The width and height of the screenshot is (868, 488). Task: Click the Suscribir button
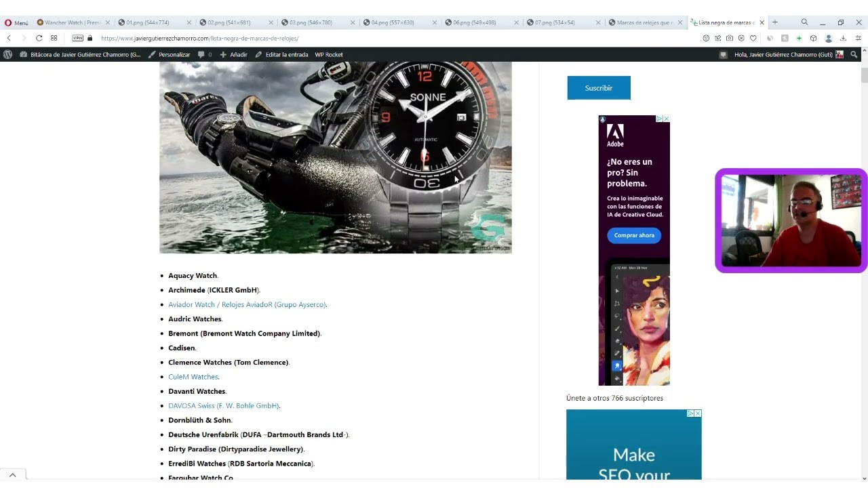pos(599,88)
